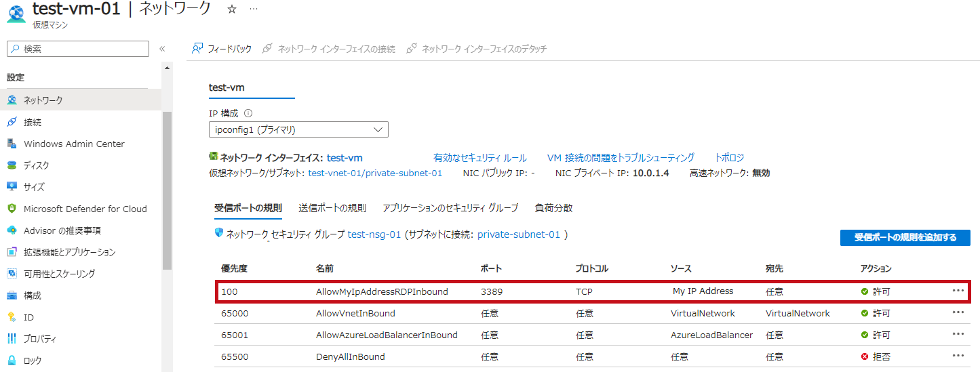Click the 優先度 column header
Viewport: 980px width, 372px height.
[x=234, y=268]
